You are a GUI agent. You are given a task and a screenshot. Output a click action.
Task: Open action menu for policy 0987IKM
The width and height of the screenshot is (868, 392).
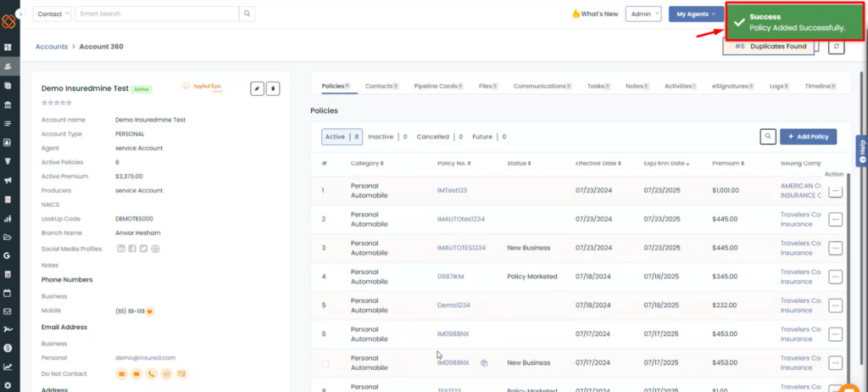tap(835, 277)
